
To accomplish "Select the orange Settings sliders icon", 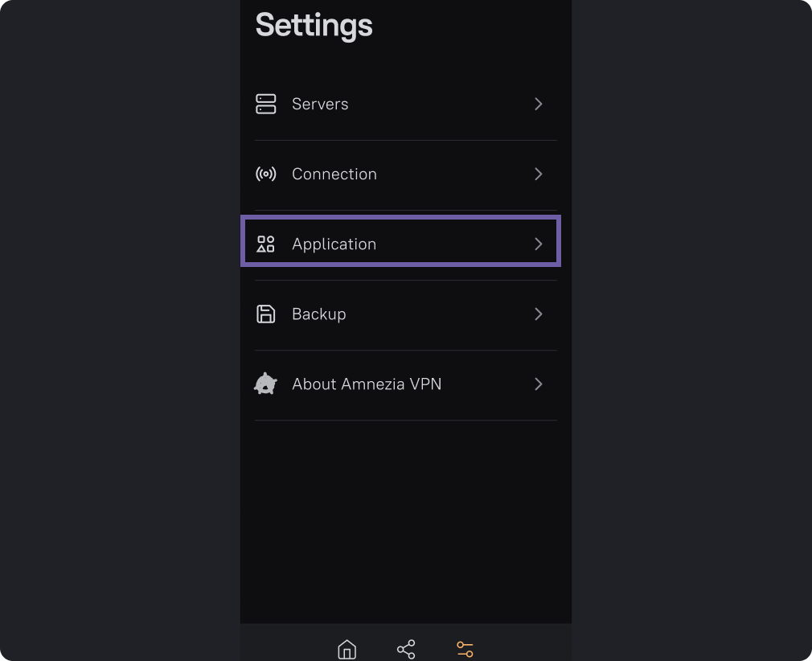I will point(465,649).
